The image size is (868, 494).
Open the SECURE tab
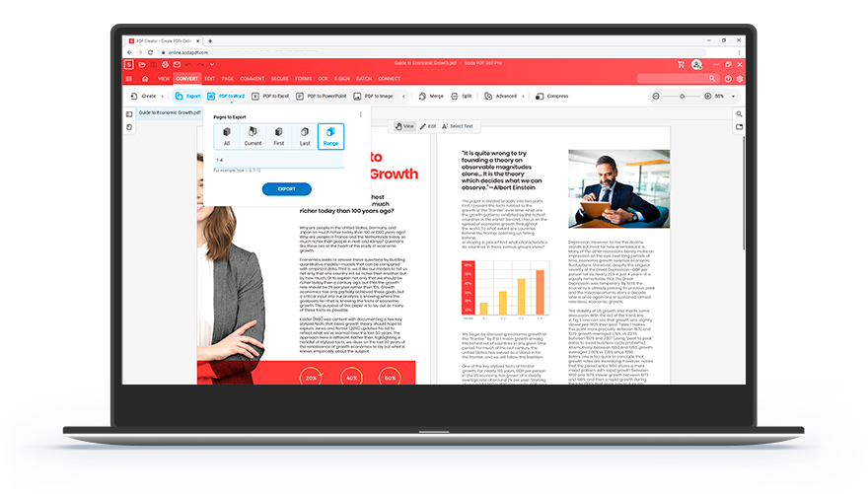pyautogui.click(x=280, y=78)
